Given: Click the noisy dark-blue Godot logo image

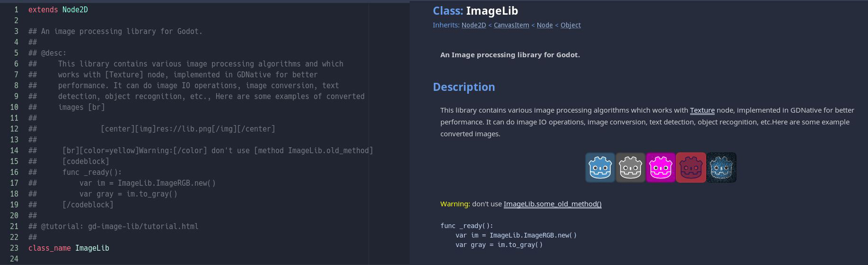Looking at the screenshot, I should pos(721,168).
